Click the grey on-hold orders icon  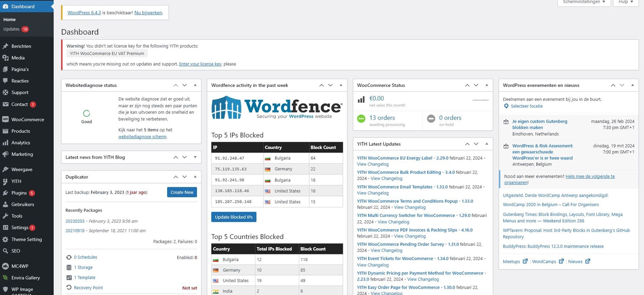coord(431,119)
